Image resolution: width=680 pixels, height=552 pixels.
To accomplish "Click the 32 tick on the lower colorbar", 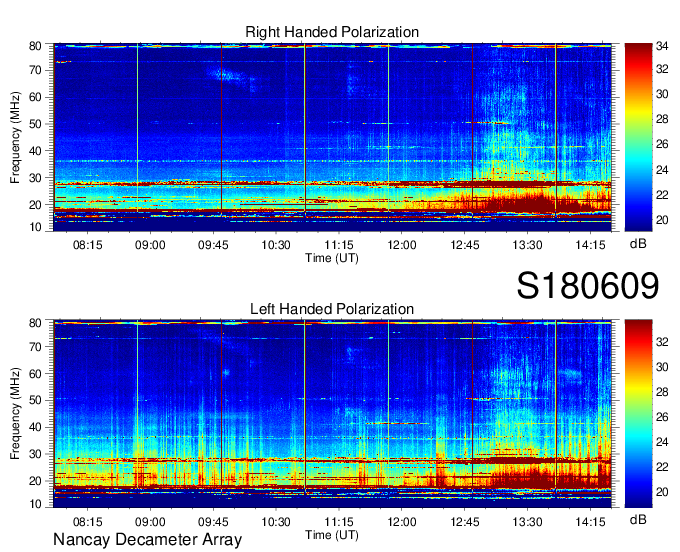I will pos(662,342).
